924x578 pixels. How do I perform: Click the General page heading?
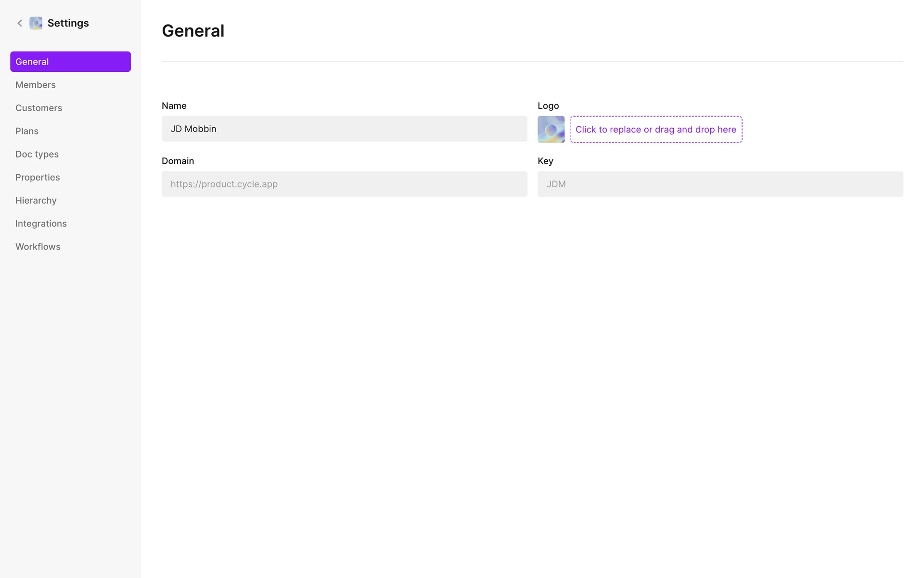click(x=193, y=31)
